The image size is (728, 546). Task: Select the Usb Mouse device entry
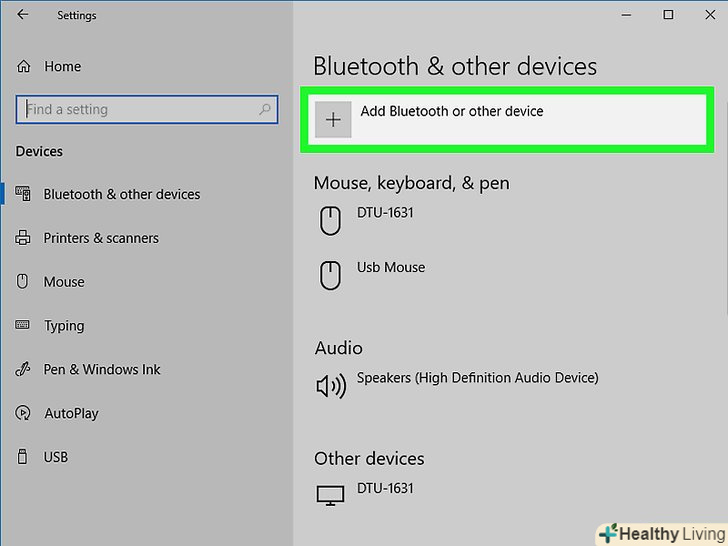click(391, 268)
